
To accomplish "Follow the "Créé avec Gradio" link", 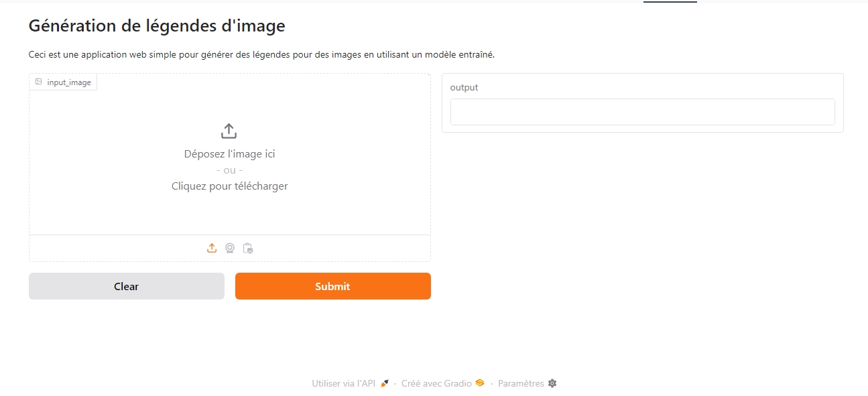I will pos(436,383).
